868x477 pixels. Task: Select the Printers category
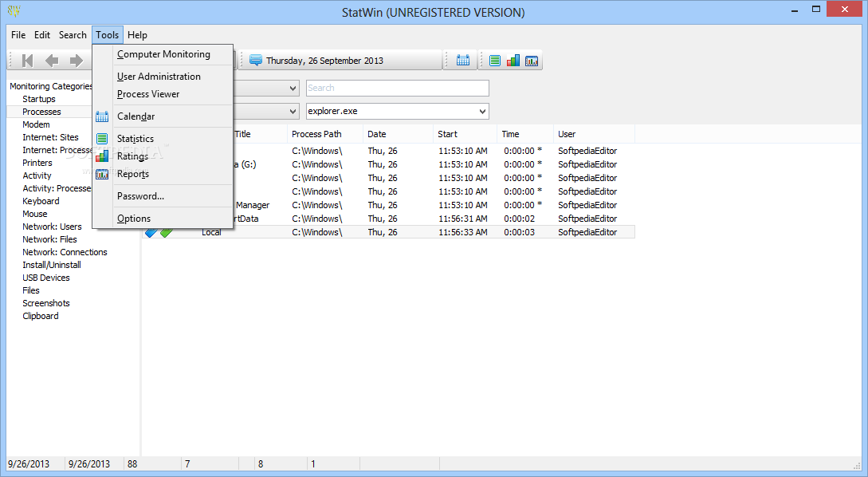(x=37, y=163)
